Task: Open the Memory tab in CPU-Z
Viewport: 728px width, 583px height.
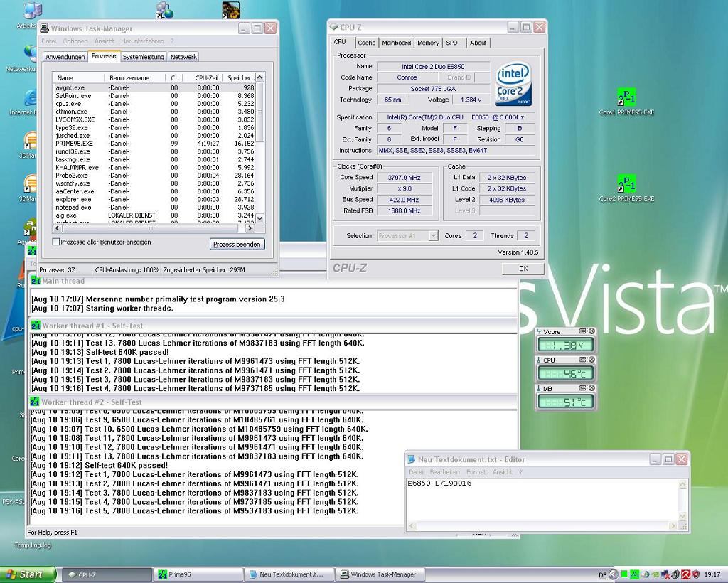Action: click(x=428, y=43)
